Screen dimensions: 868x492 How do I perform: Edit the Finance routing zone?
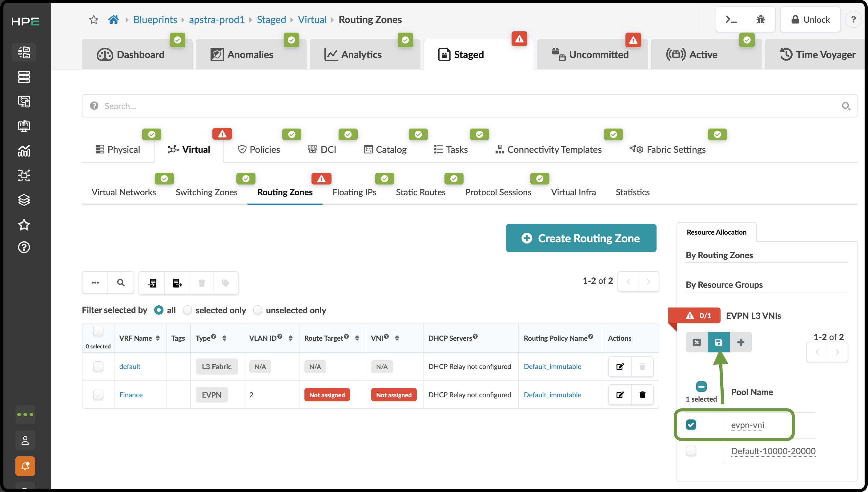[620, 395]
